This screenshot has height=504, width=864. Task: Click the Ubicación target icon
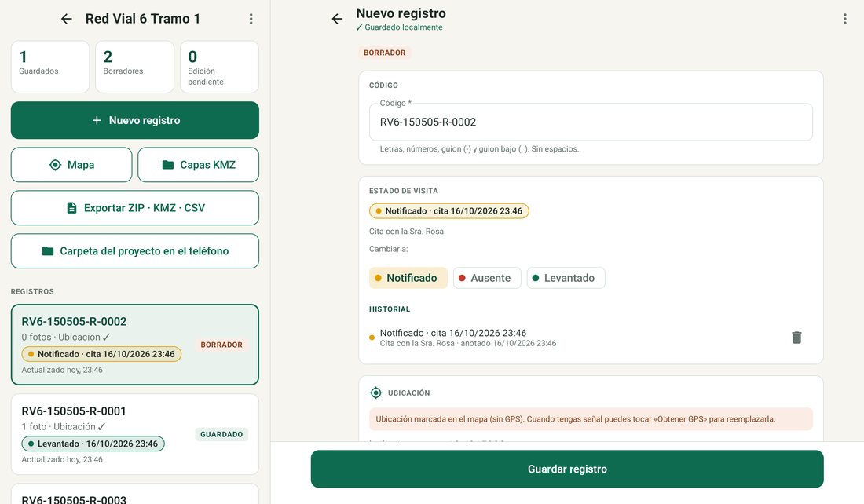coord(375,393)
